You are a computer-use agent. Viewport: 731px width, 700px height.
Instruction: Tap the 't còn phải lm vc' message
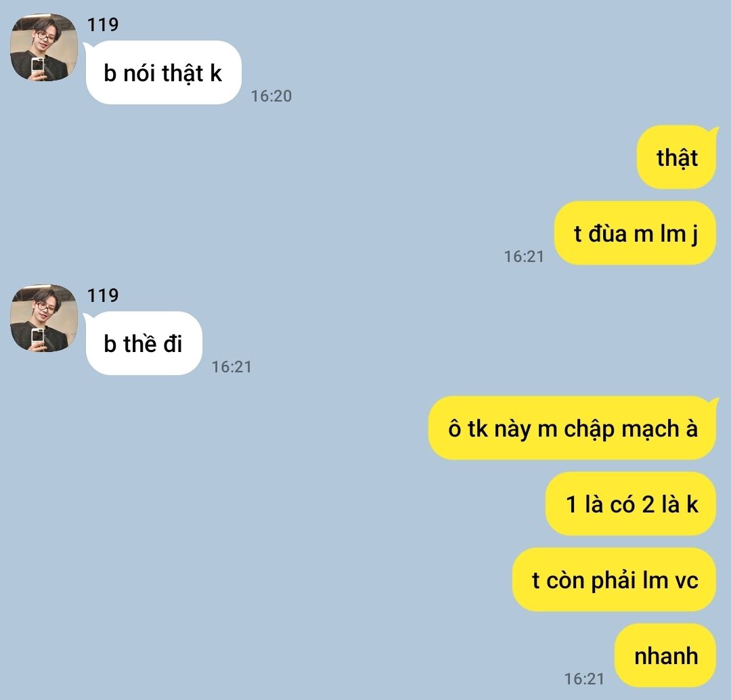615,579
